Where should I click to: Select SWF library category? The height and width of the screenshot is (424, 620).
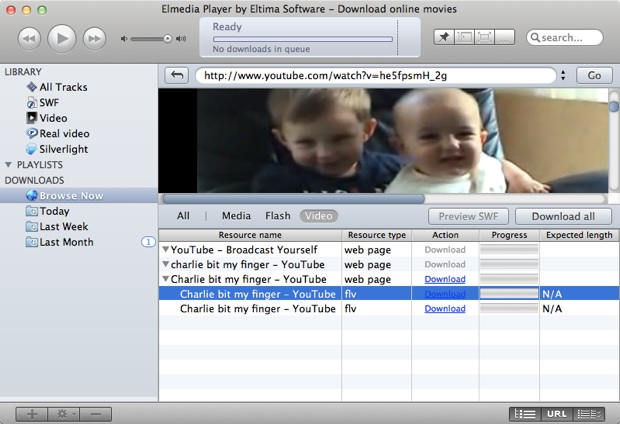click(x=42, y=102)
